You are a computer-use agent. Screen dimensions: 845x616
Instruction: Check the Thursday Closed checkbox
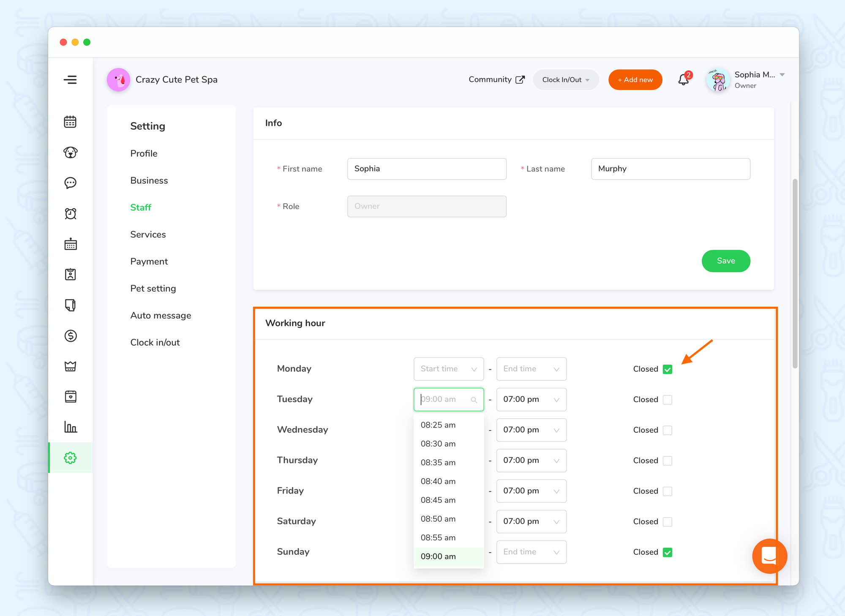coord(668,461)
